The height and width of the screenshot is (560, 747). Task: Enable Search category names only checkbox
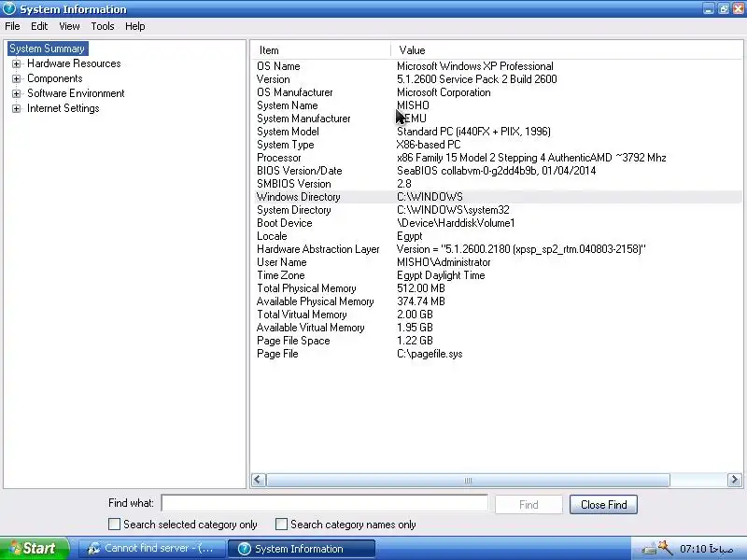(282, 525)
